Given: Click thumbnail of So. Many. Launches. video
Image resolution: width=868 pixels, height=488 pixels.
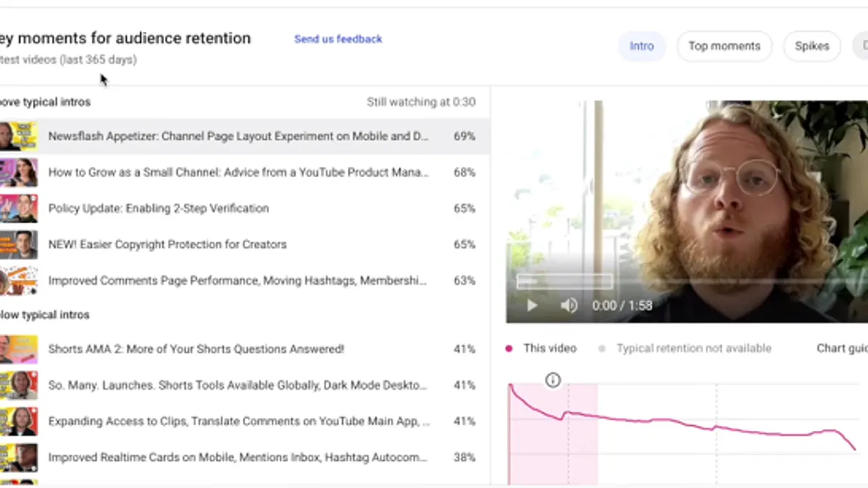Looking at the screenshot, I should (18, 385).
